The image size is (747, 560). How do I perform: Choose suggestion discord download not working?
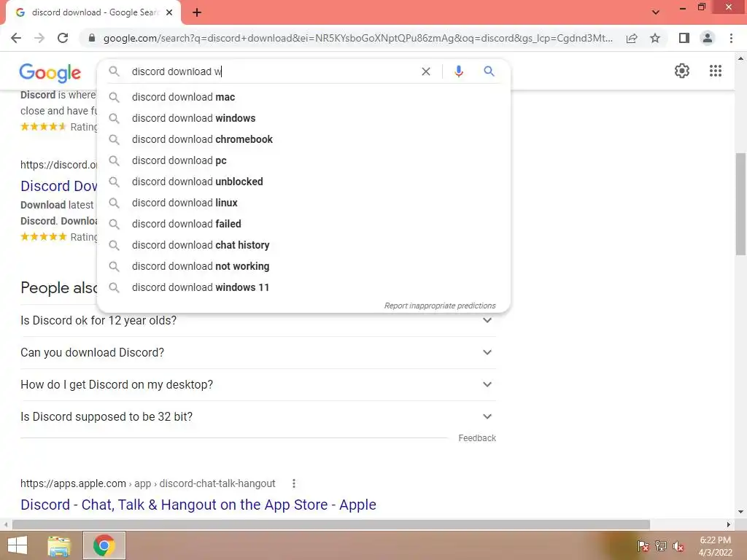[303, 266]
